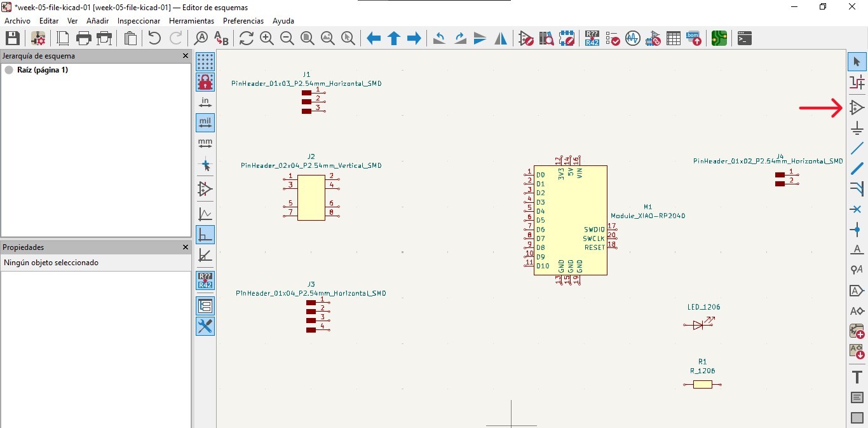
Task: Open Find and Replace tool
Action: coord(221,38)
